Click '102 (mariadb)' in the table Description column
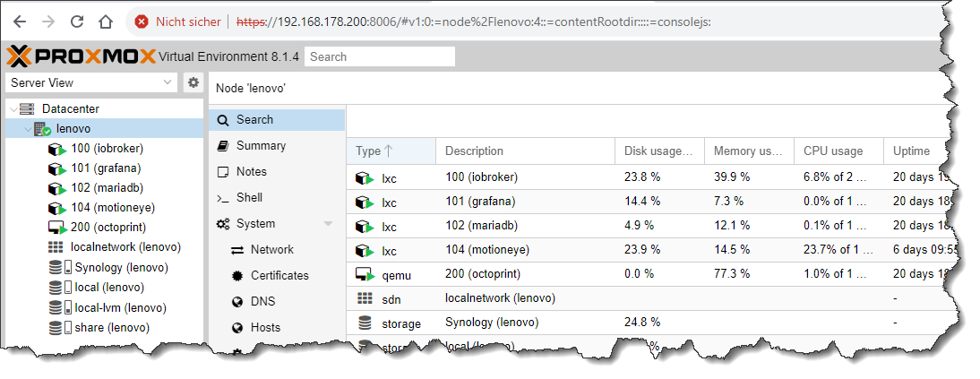This screenshot has height=379, width=980. [481, 225]
